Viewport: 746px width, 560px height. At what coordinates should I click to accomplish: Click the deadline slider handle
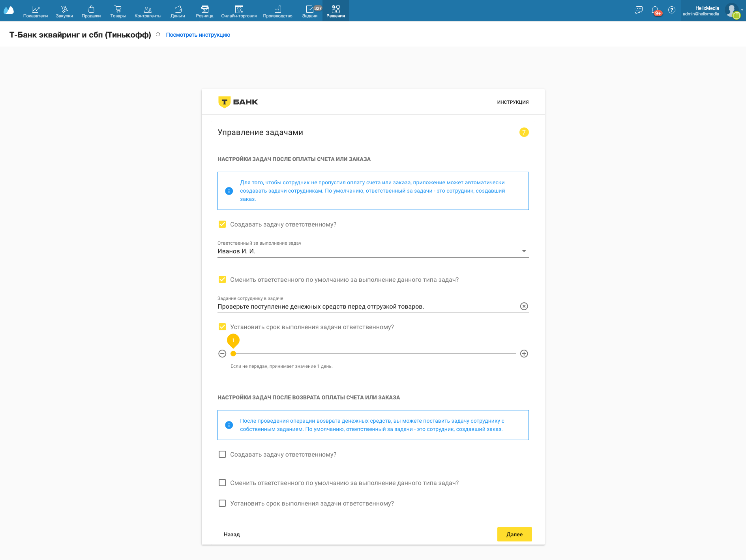pyautogui.click(x=233, y=354)
